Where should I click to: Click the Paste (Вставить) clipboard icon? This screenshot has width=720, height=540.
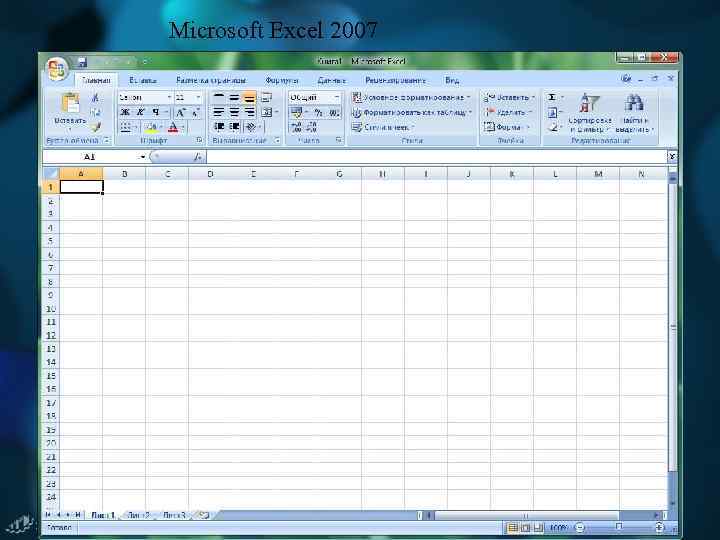tap(70, 103)
